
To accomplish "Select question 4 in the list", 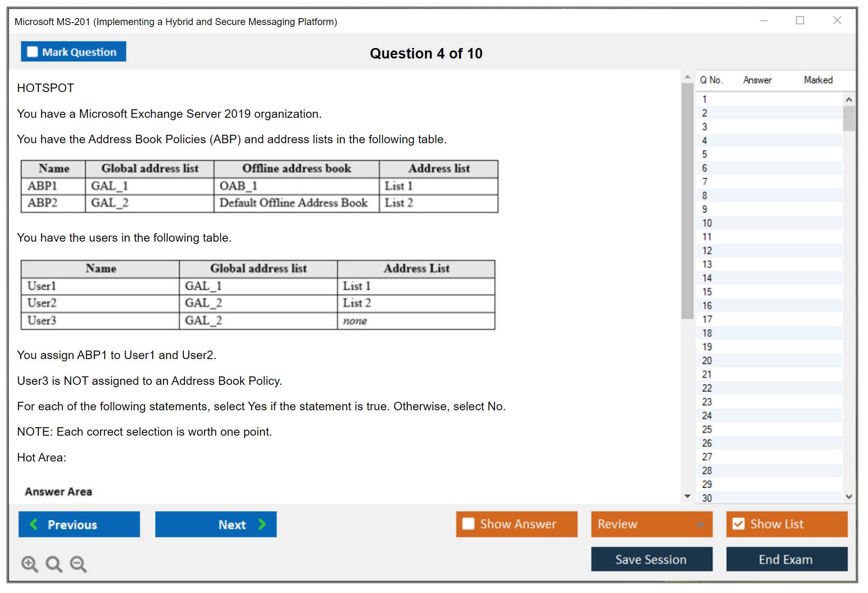I will coord(704,140).
